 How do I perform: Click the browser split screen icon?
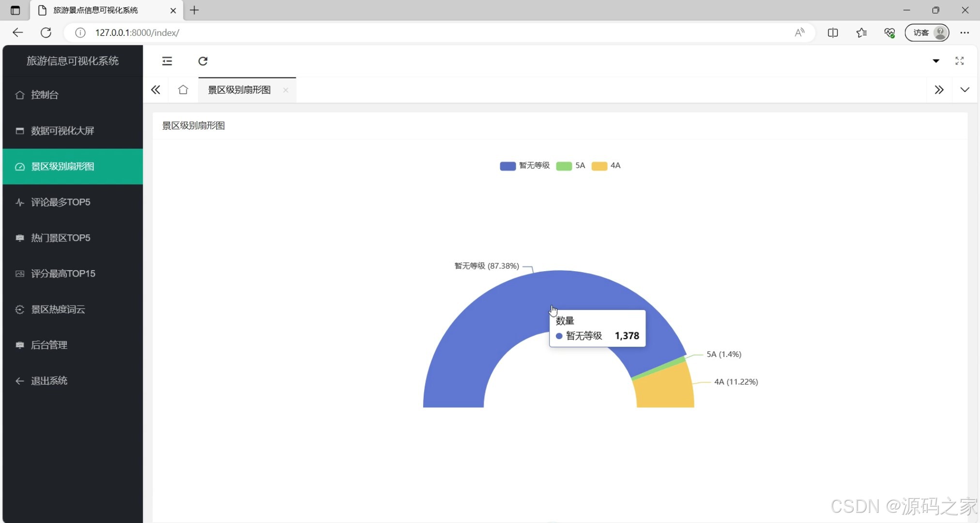tap(833, 32)
